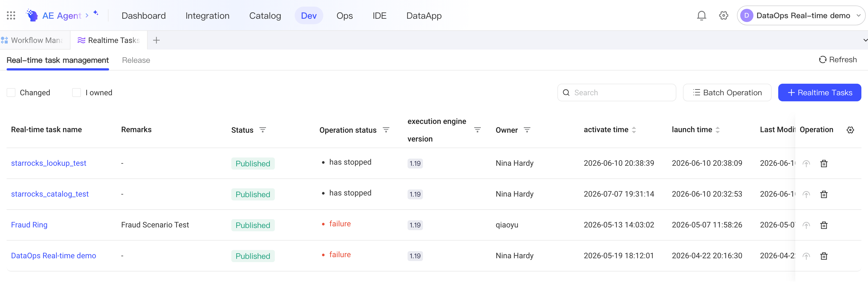The image size is (868, 288).
Task: Switch to Workflow Management tab
Action: click(x=35, y=40)
